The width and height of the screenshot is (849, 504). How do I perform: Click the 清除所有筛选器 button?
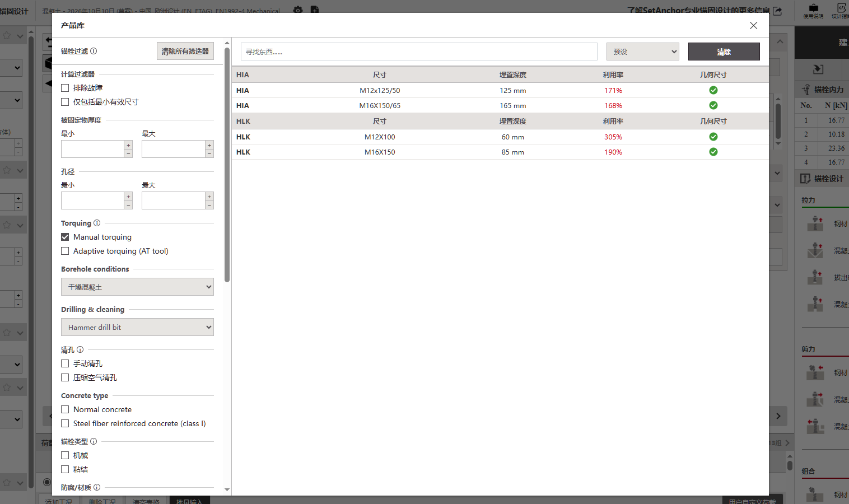[185, 51]
